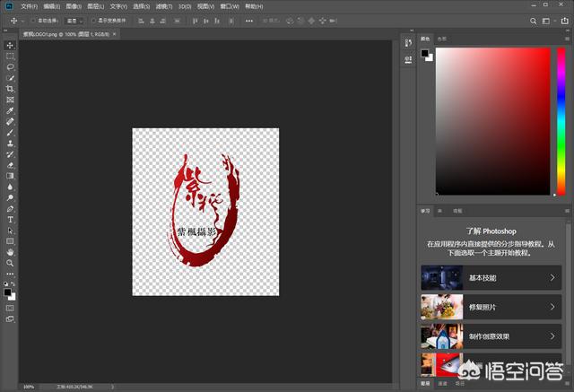
Task: Select the Gradient tool
Action: pos(10,176)
